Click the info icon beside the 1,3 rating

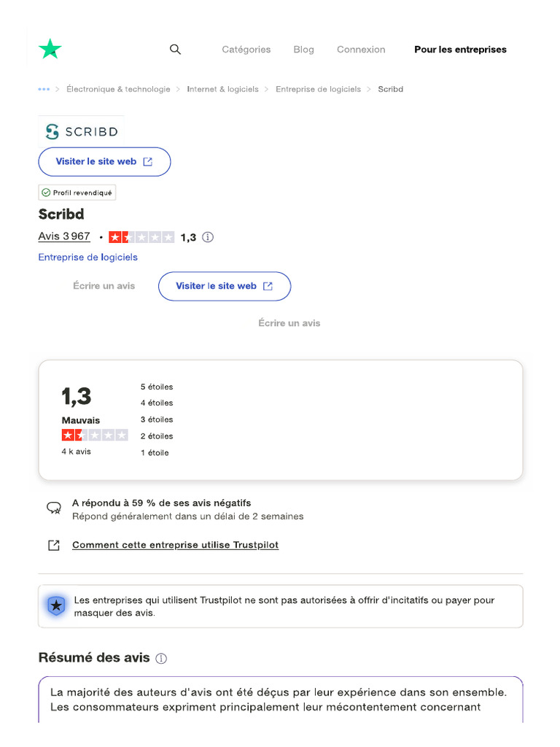(208, 237)
